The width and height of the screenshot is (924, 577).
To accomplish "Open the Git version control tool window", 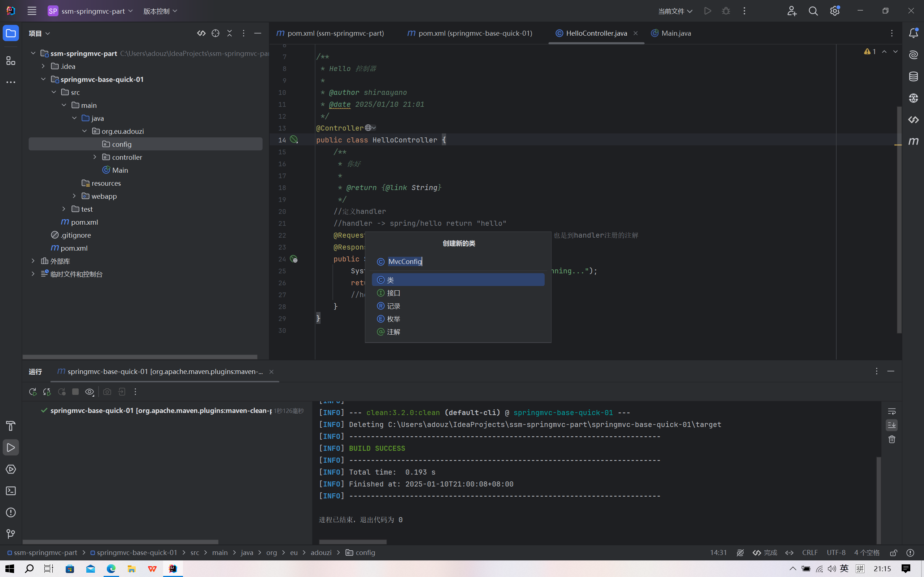I will [11, 534].
